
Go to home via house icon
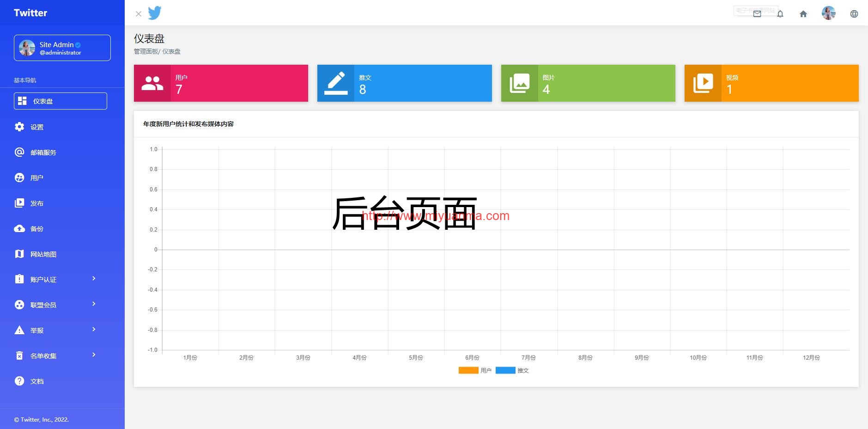point(803,14)
